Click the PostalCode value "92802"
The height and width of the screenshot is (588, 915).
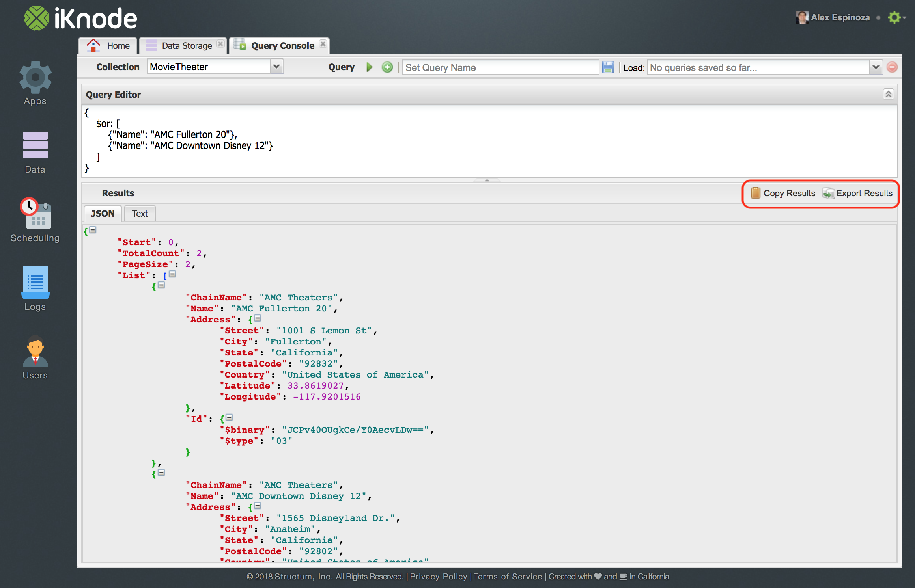click(318, 551)
